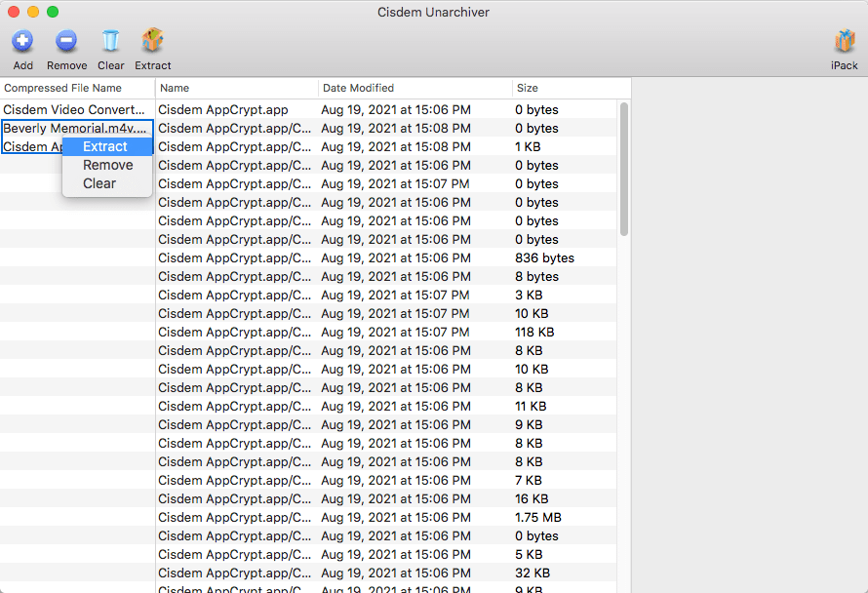Click the green macOS zoom window button
This screenshot has height=593, width=868.
click(53, 12)
